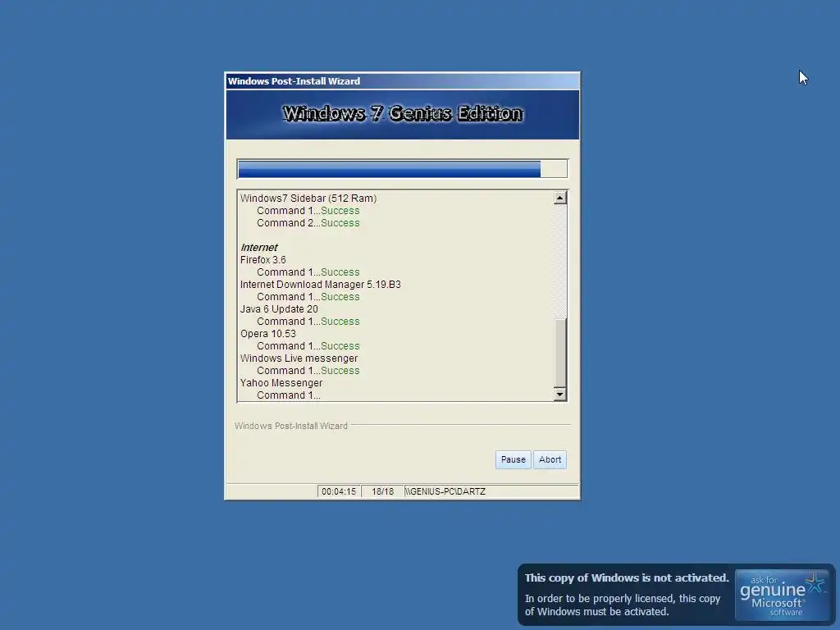Click Command 1 under Opera 10.53

click(x=308, y=346)
